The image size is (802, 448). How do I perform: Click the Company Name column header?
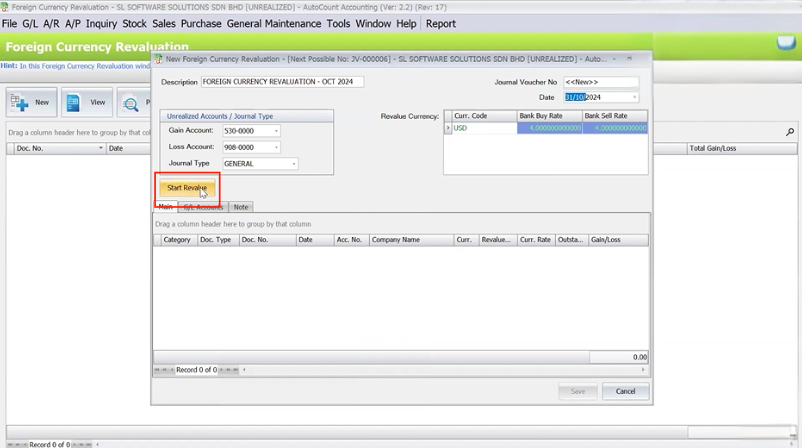[x=410, y=240]
